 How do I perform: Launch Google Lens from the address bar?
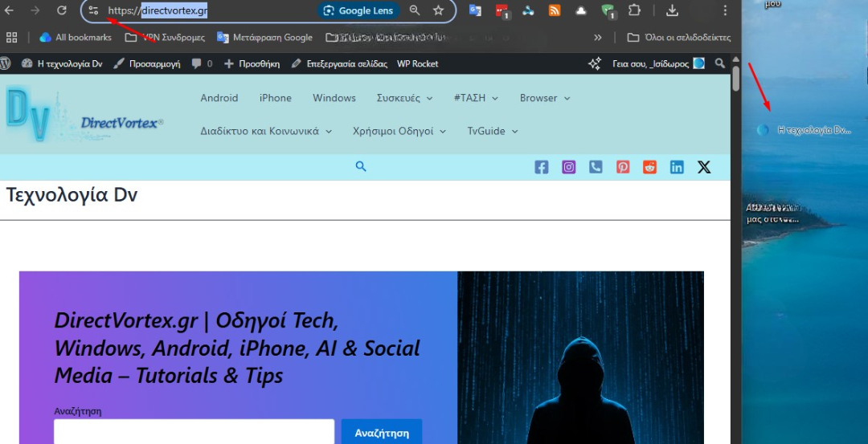pyautogui.click(x=358, y=10)
